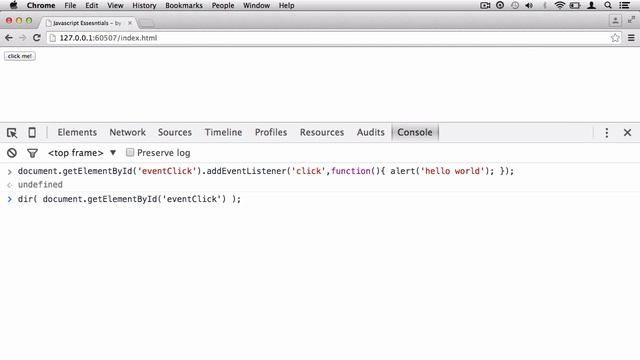Click the screen recording camera menu bar icon
Screen dimensions: 640x360
click(x=485, y=5)
